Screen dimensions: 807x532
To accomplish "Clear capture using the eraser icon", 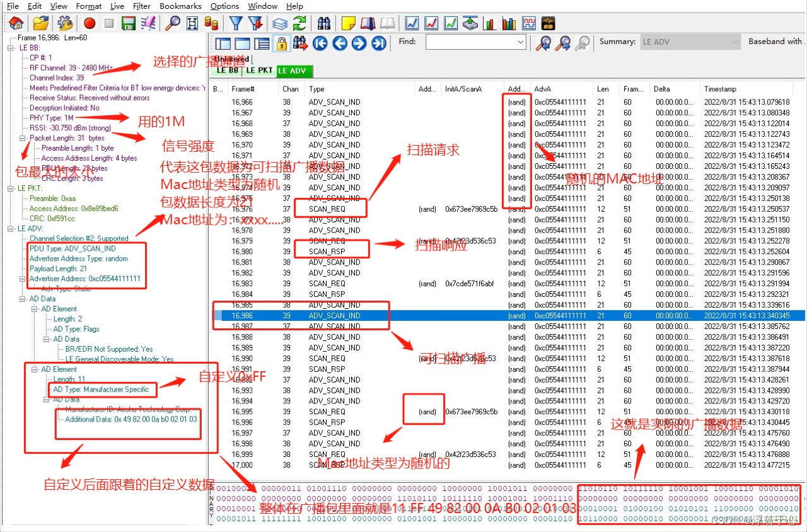I will coord(148,23).
